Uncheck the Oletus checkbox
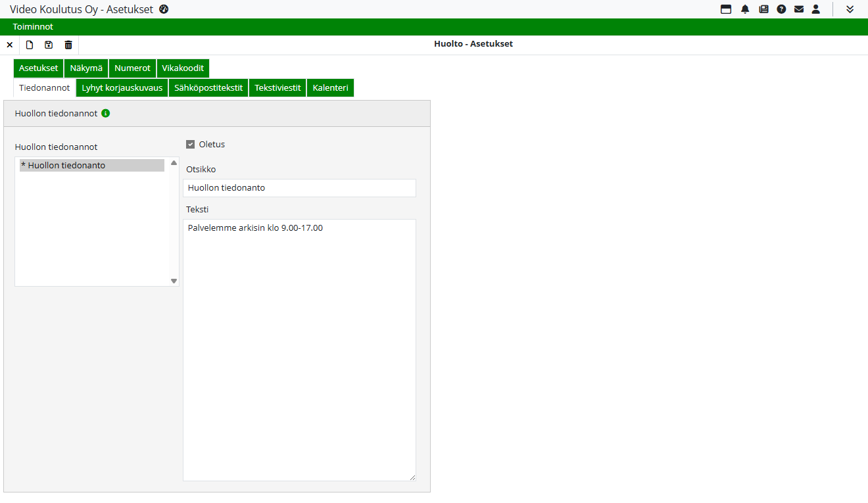868x503 pixels. [x=191, y=145]
